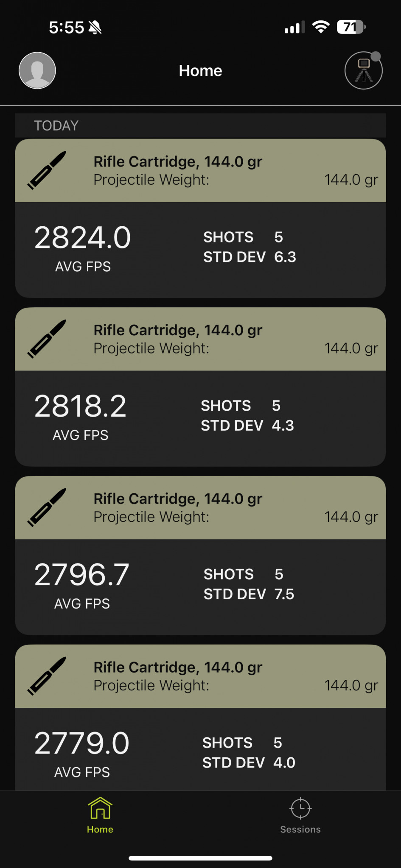Open session with 2818.2 AVG FPS
This screenshot has height=868, width=401.
(x=200, y=387)
